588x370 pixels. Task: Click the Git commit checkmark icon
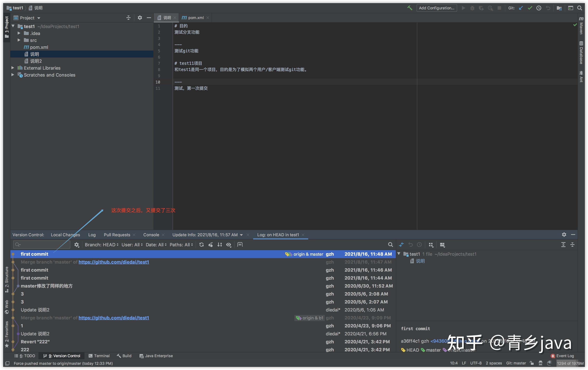(x=530, y=8)
